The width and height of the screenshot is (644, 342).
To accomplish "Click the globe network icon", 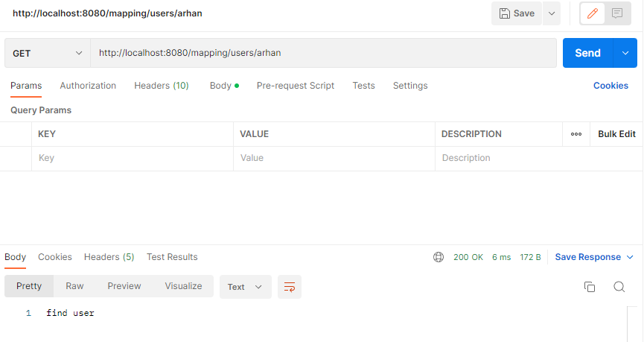I will 439,257.
